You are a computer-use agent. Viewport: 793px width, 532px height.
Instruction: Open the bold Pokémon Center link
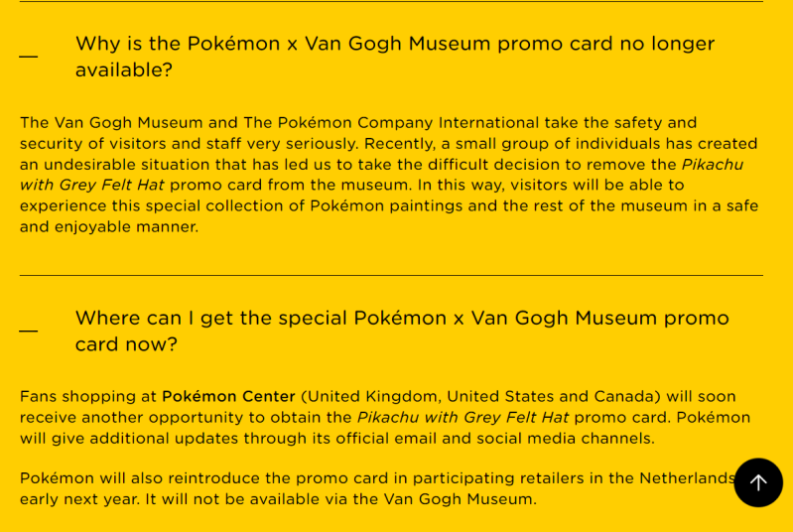click(228, 397)
